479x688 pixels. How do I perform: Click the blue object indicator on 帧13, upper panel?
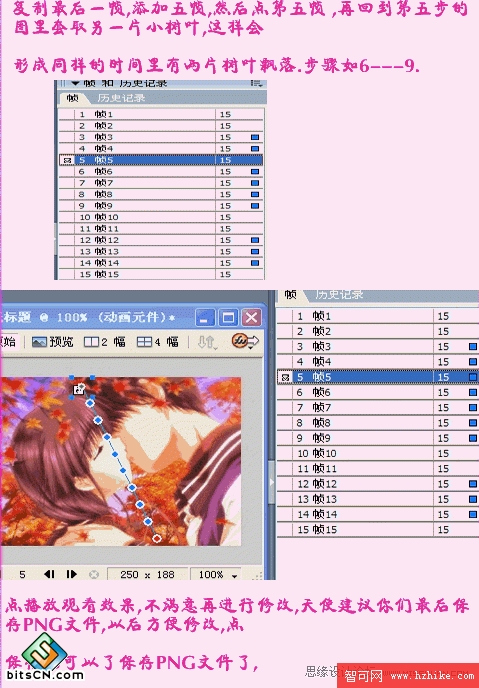point(255,251)
